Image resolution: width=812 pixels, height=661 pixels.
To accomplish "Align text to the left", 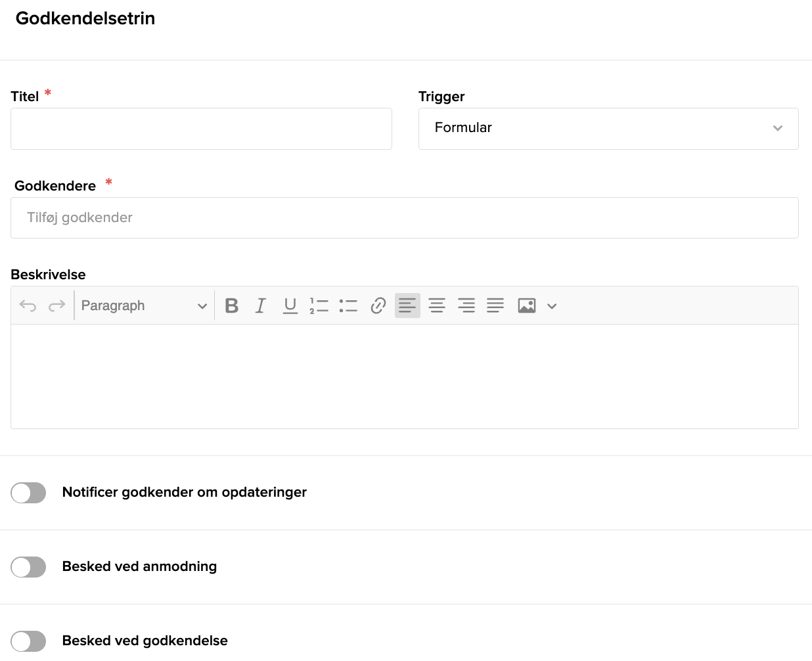I will click(x=407, y=306).
